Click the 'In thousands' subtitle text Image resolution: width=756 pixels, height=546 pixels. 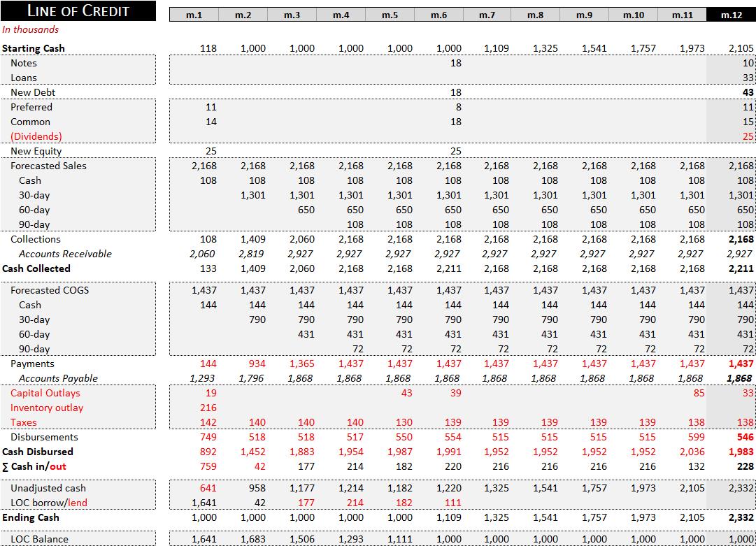point(31,29)
